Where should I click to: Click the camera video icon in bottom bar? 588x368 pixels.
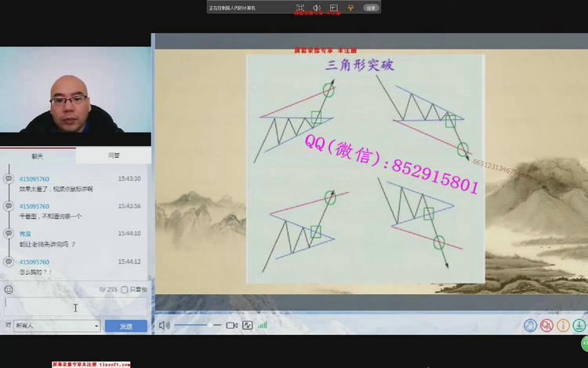(232, 325)
